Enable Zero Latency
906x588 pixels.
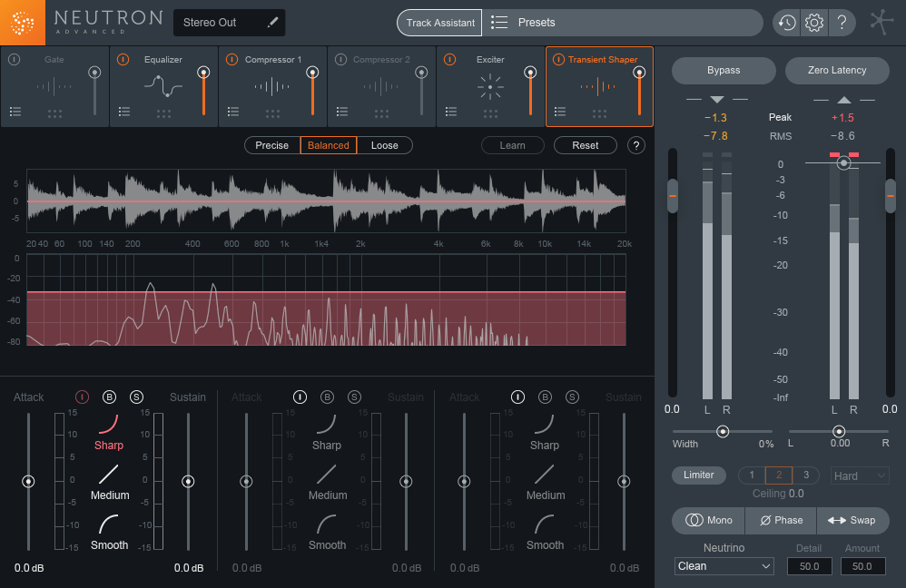click(837, 71)
